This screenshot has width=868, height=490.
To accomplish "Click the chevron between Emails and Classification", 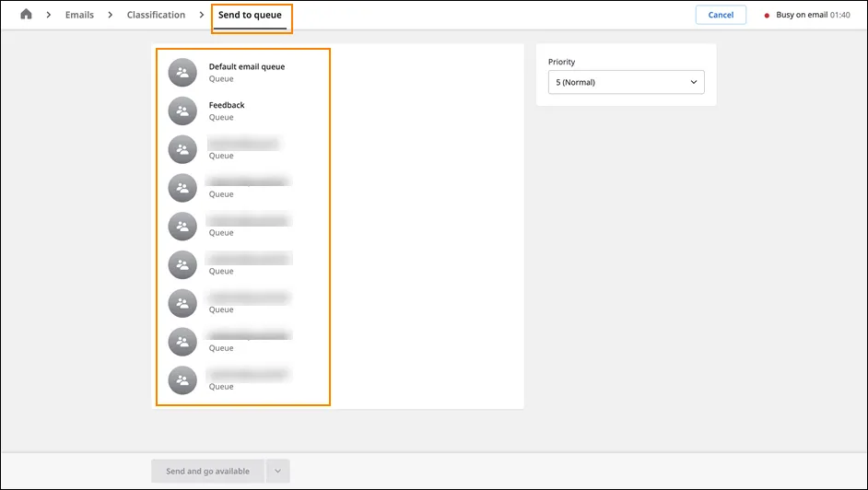I will 111,15.
